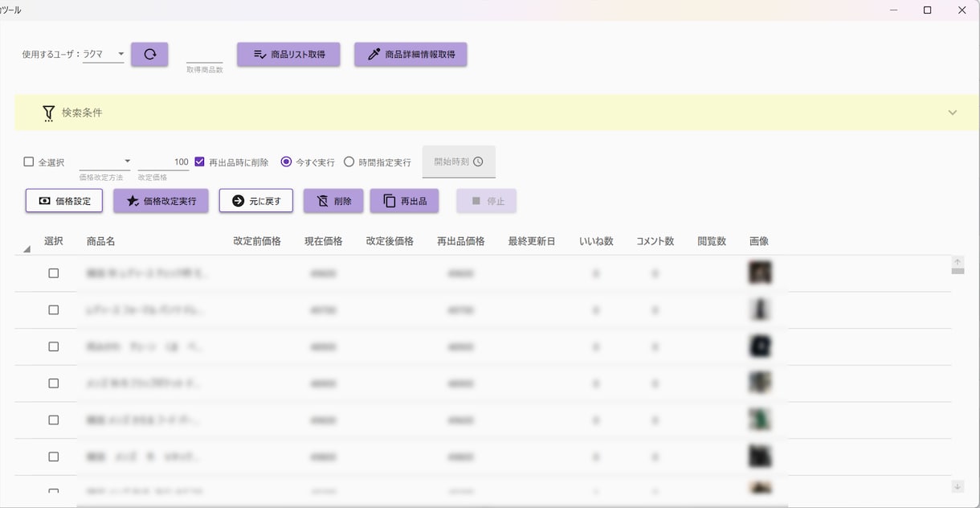
Task: Focus the 取得商品数 input field
Action: tap(205, 55)
